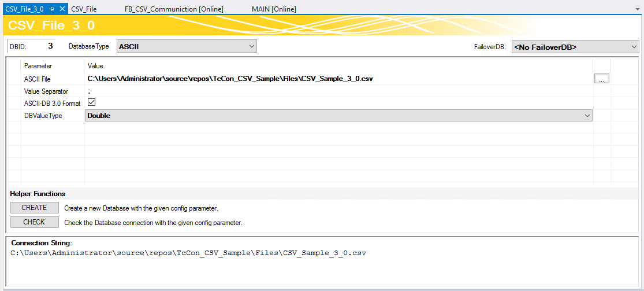Select the ASCII-DB 3.0 Format label
The width and height of the screenshot is (644, 291).
point(53,104)
